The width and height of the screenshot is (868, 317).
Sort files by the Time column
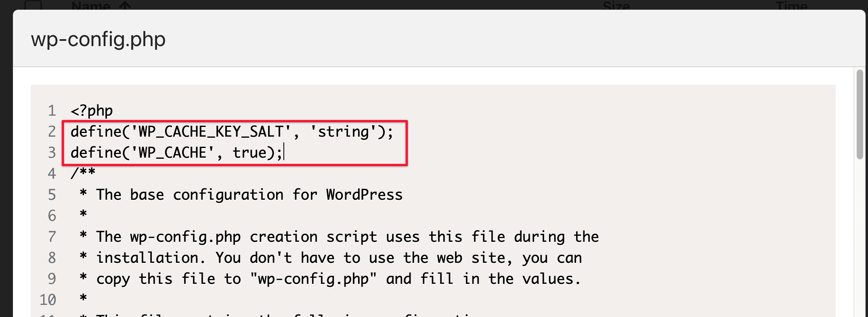pyautogui.click(x=791, y=6)
